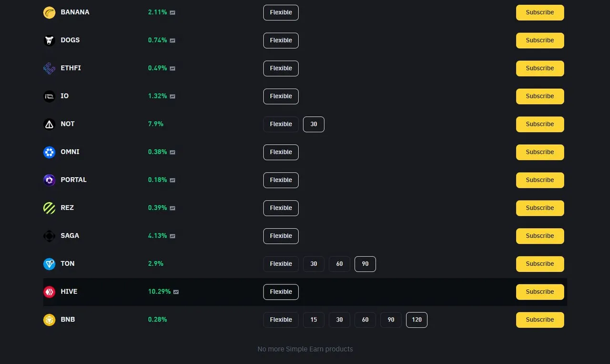
Task: Subscribe to the TON product
Action: pos(540,264)
